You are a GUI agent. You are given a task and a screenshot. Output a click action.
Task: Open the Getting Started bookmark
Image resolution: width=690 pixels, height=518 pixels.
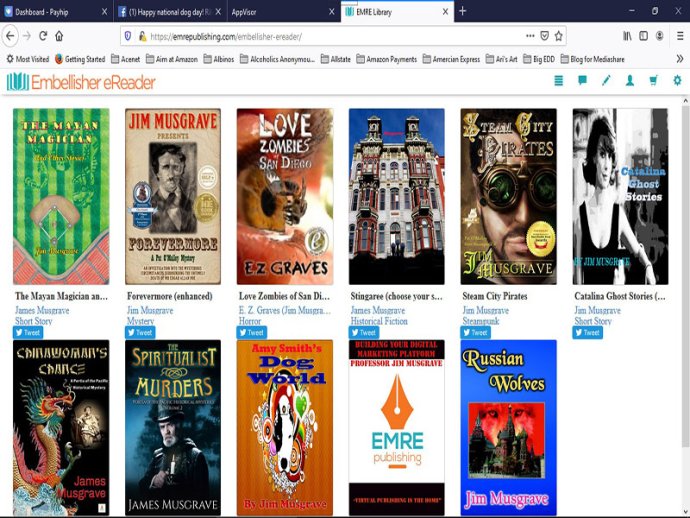[x=80, y=59]
